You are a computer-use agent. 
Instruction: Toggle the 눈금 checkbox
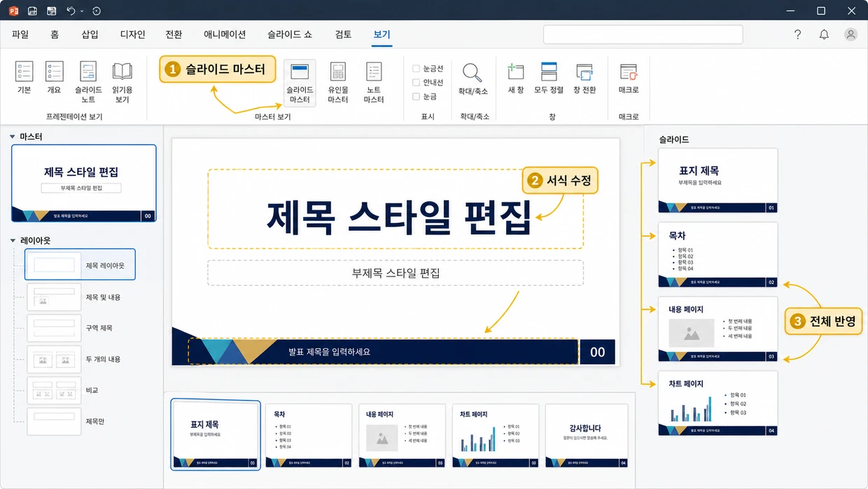coord(416,97)
